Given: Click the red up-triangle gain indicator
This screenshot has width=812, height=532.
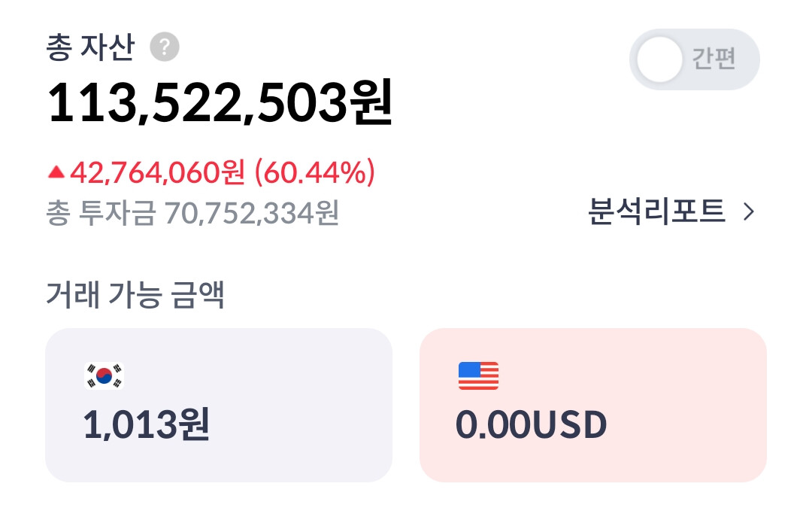Looking at the screenshot, I should [56, 172].
